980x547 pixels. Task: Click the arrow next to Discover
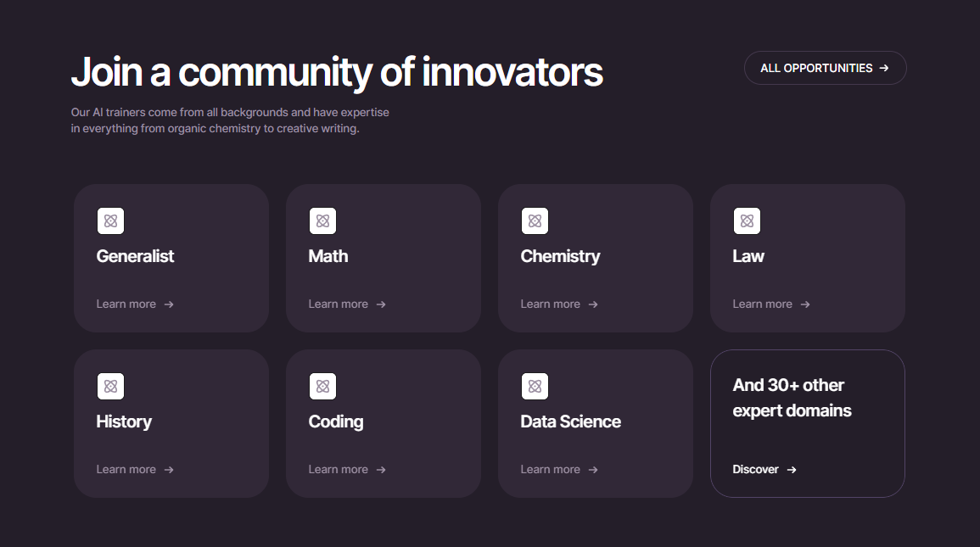click(x=792, y=470)
